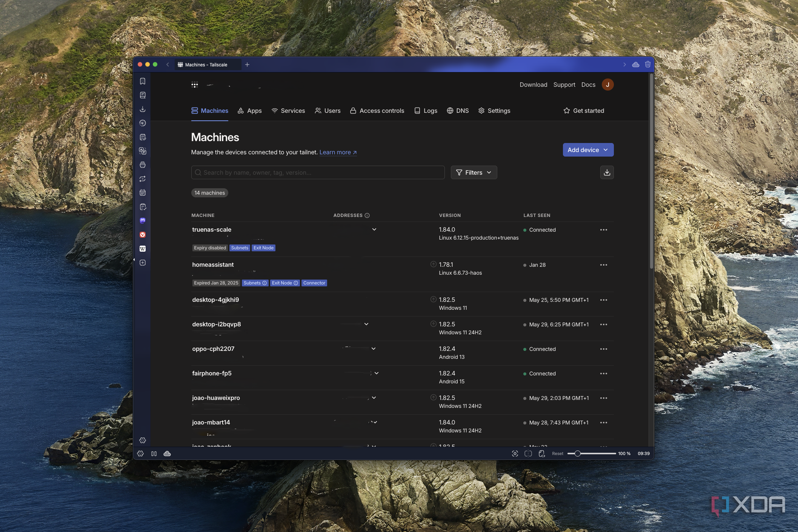This screenshot has width=798, height=532.
Task: Expand addresses for joao-mbart14
Action: pos(375,422)
